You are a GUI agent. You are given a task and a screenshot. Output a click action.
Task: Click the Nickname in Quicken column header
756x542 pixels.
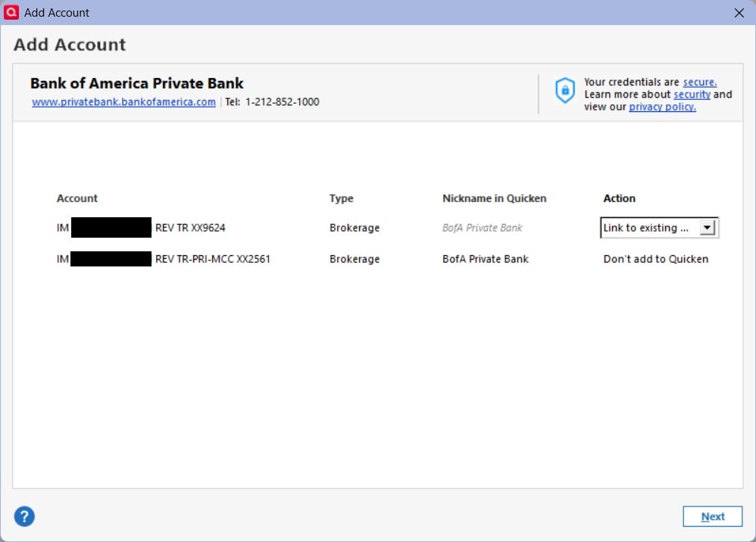coord(494,198)
